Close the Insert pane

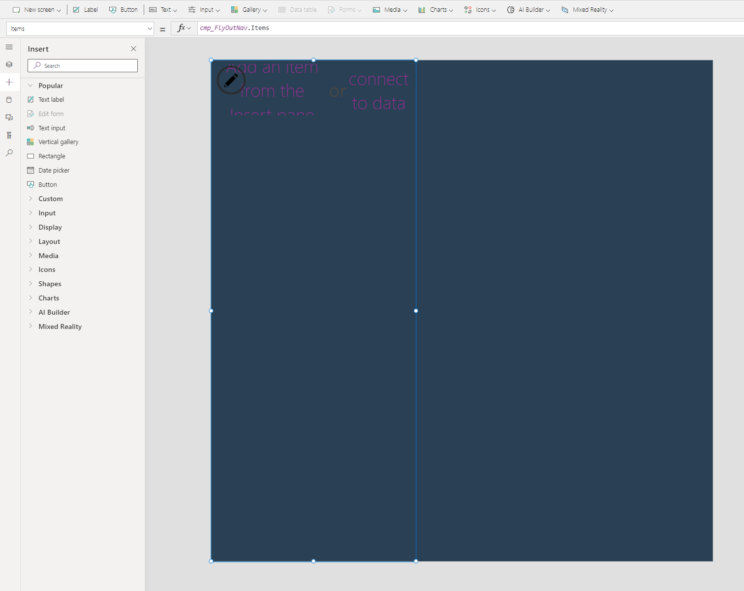pyautogui.click(x=134, y=49)
